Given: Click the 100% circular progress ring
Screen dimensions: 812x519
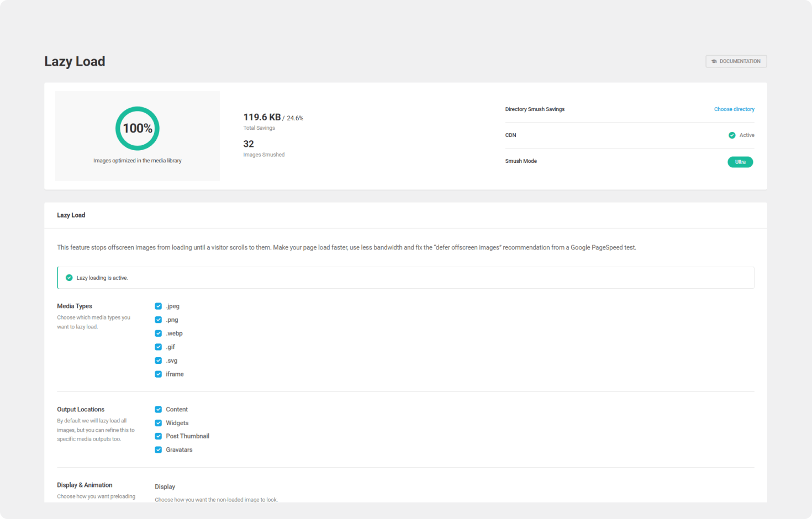Looking at the screenshot, I should 137,129.
